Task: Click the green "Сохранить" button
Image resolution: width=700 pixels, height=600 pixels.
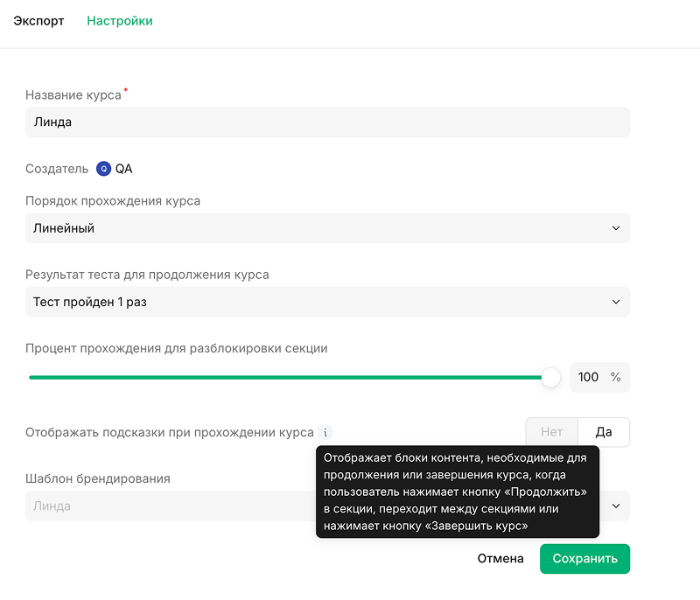Action: (x=584, y=559)
